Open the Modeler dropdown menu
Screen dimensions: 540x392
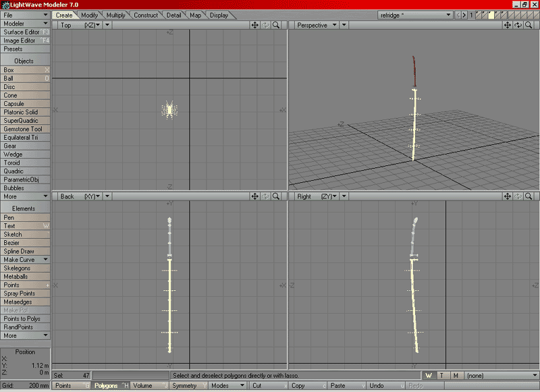[25, 24]
